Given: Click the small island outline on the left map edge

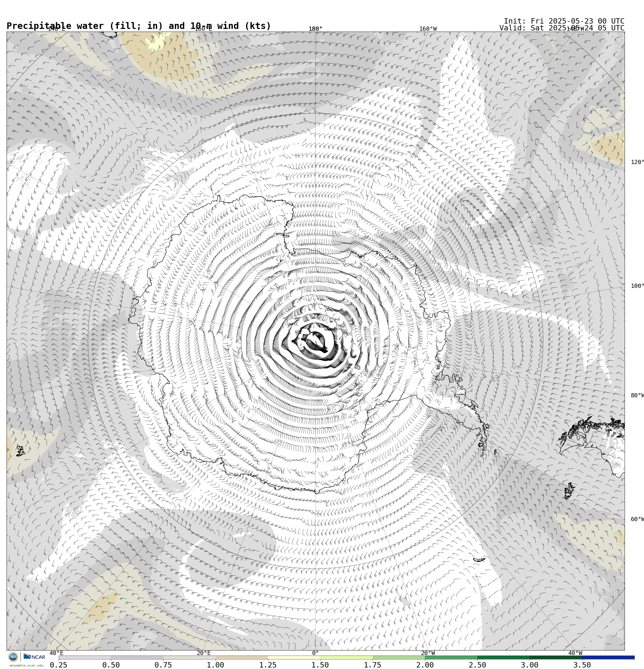Looking at the screenshot, I should coord(21,451).
